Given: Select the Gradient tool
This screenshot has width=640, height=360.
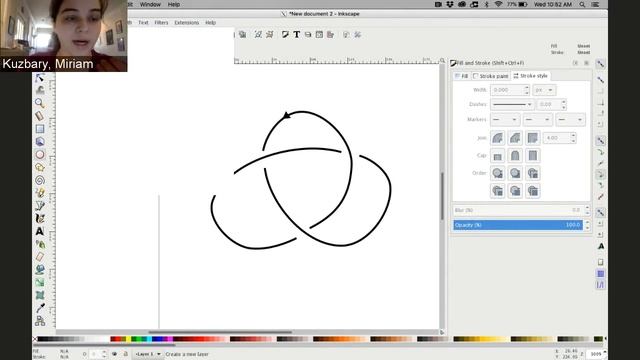Looking at the screenshot, I should coord(40,282).
